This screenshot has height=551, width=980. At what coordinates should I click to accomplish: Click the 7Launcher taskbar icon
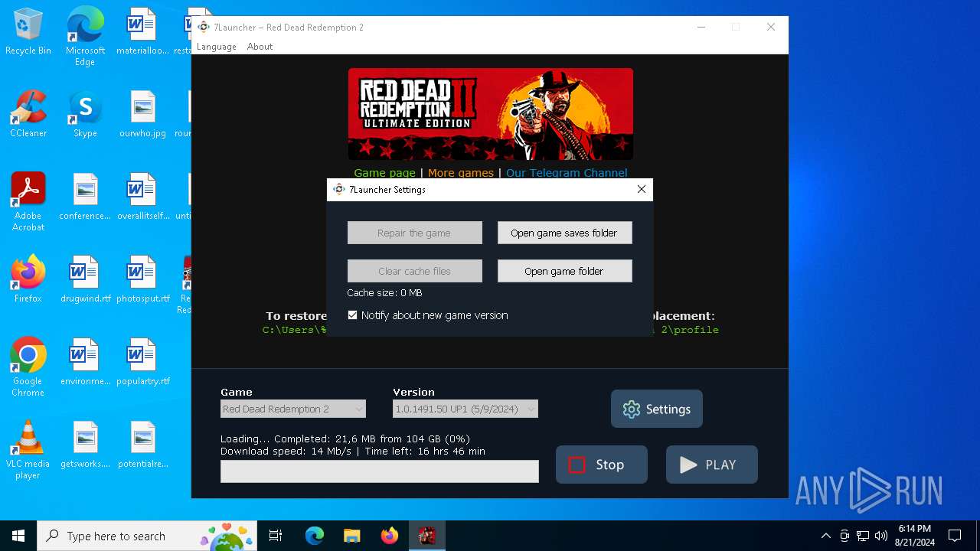426,536
